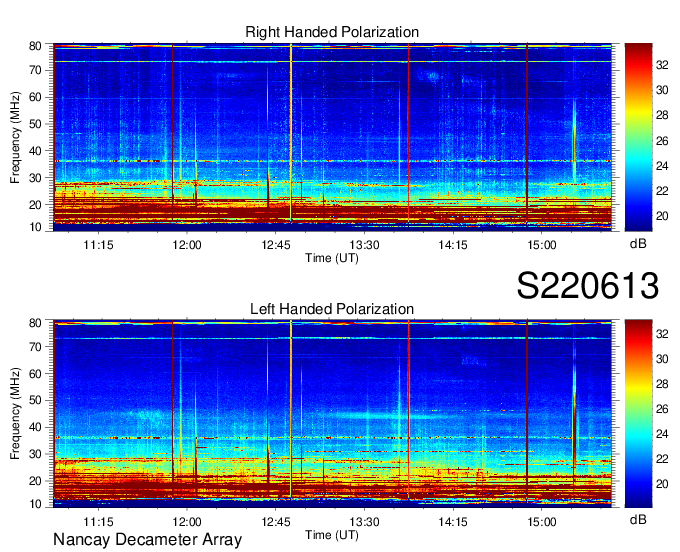Image resolution: width=680 pixels, height=552 pixels.
Task: Click the 32 dB label on the bottom color bar
Action: click(662, 334)
